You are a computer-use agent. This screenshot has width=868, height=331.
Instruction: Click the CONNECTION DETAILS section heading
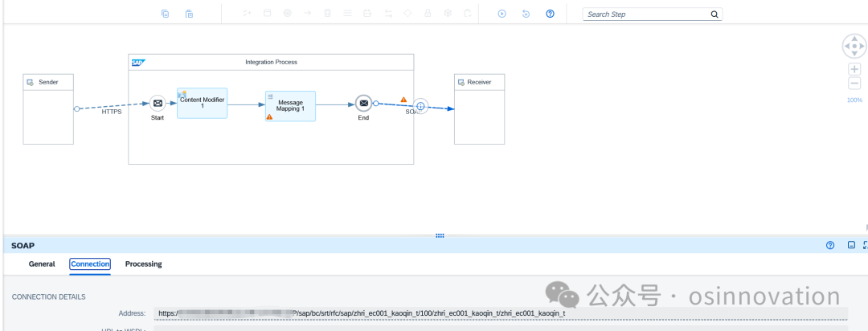tap(49, 296)
